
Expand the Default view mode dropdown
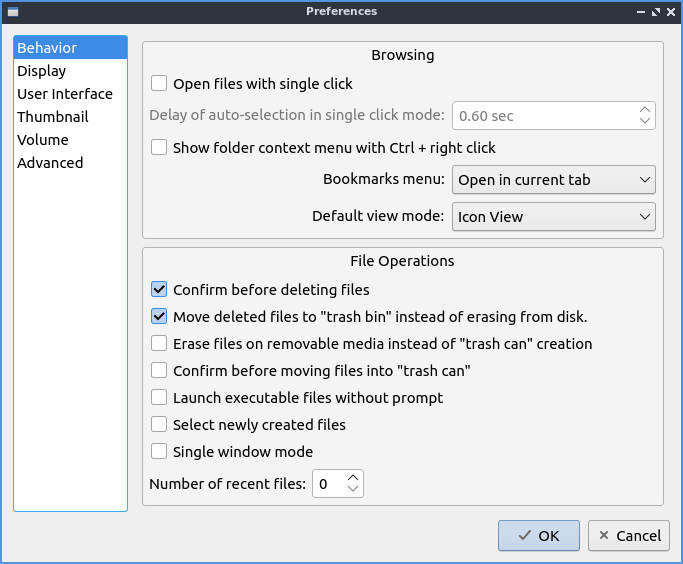click(x=554, y=216)
